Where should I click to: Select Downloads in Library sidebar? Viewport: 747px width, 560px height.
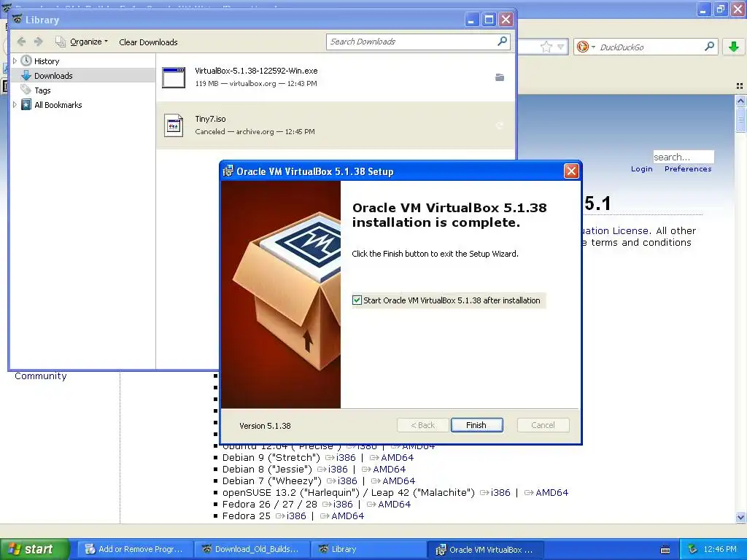53,76
